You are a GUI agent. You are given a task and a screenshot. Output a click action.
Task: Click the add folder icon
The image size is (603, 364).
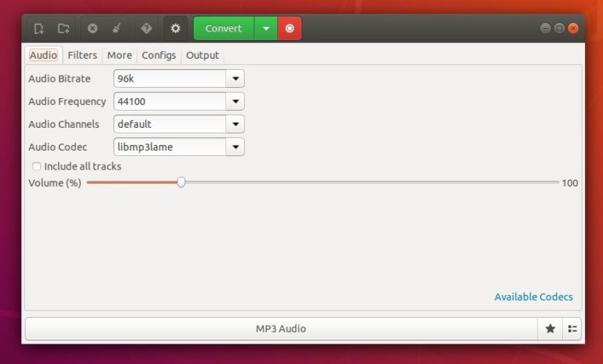[x=64, y=28]
